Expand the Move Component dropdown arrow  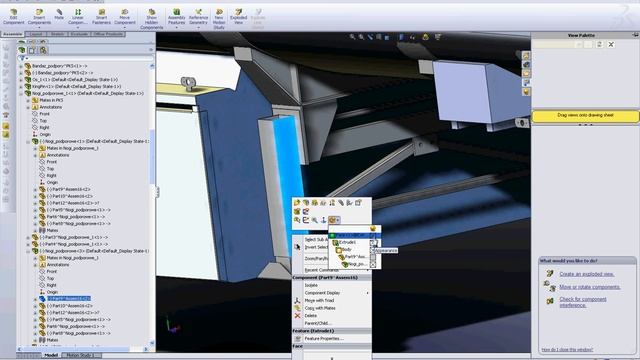click(x=124, y=27)
